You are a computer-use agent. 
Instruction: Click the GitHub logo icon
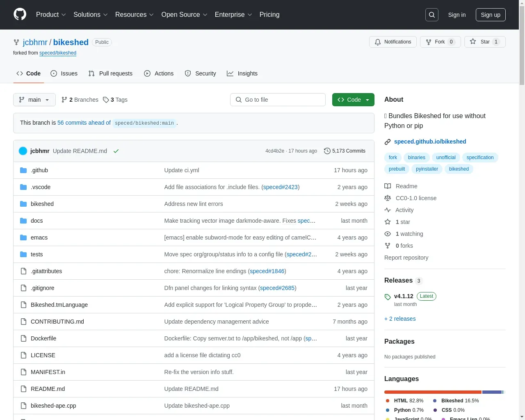(x=20, y=14)
